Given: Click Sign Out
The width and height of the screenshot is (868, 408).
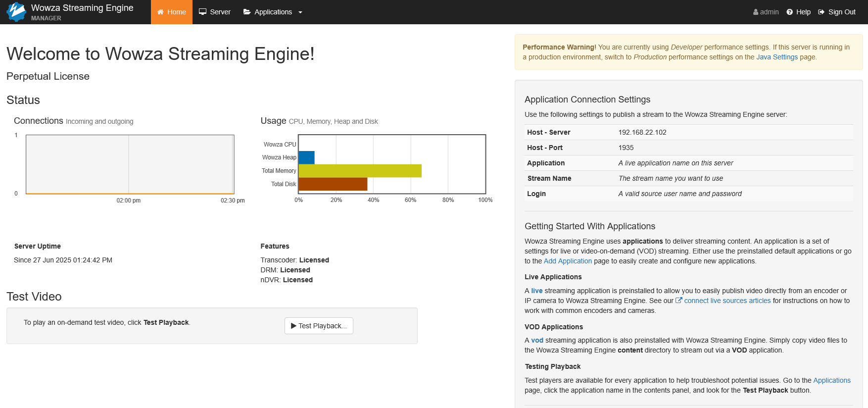Looking at the screenshot, I should click(x=837, y=12).
